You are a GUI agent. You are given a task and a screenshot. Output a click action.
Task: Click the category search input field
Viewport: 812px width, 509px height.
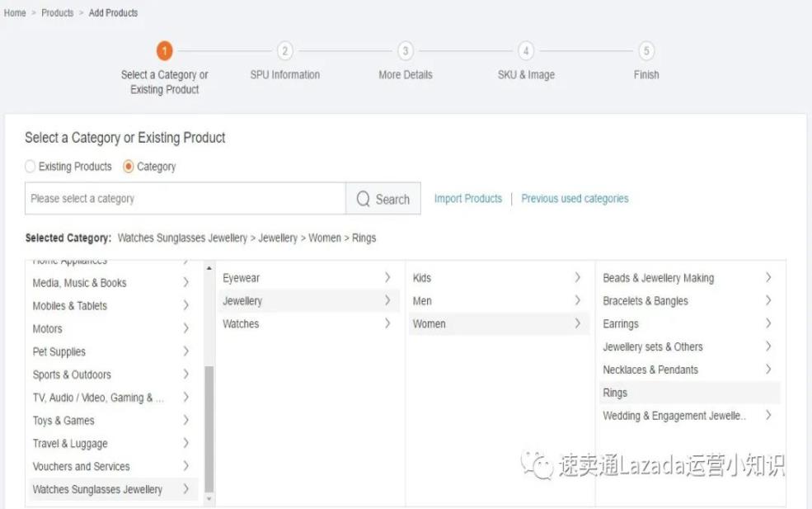tap(185, 199)
